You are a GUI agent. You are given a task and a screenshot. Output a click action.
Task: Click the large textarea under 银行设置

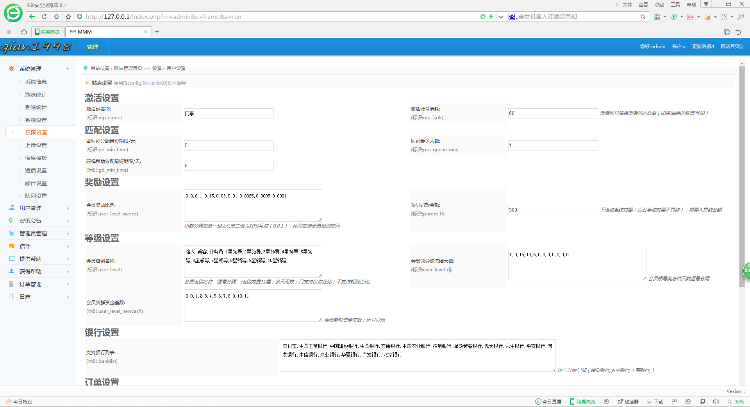coord(418,355)
